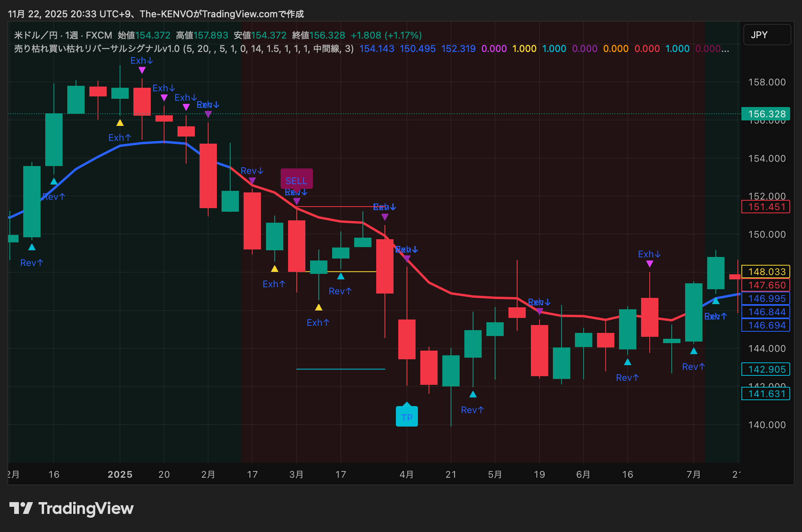Image resolution: width=802 pixels, height=532 pixels.
Task: Click the red 151.451 price label
Action: [x=766, y=207]
